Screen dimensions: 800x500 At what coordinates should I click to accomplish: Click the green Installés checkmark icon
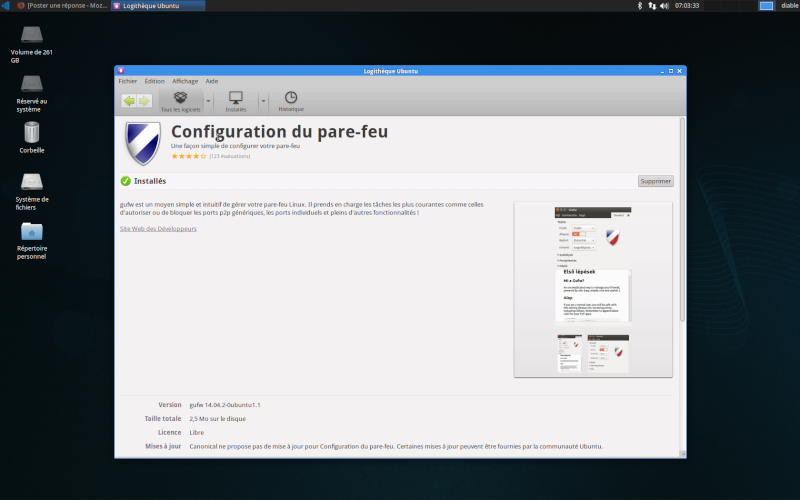click(126, 181)
